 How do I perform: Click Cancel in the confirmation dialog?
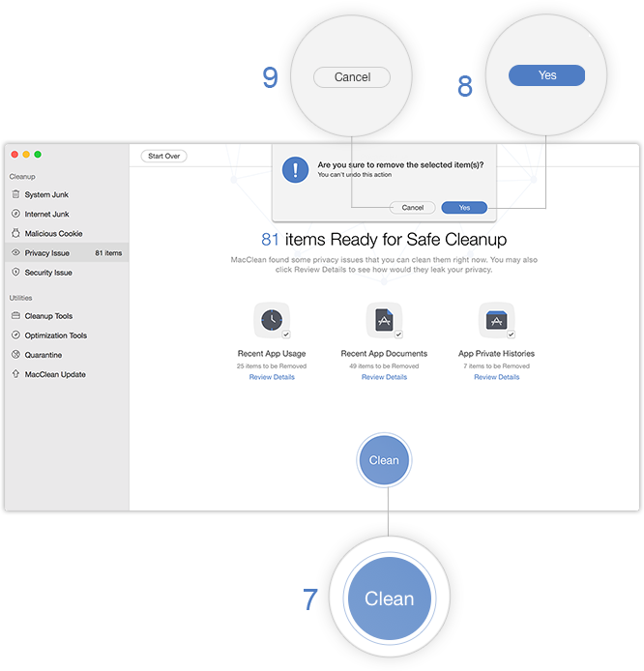click(412, 207)
